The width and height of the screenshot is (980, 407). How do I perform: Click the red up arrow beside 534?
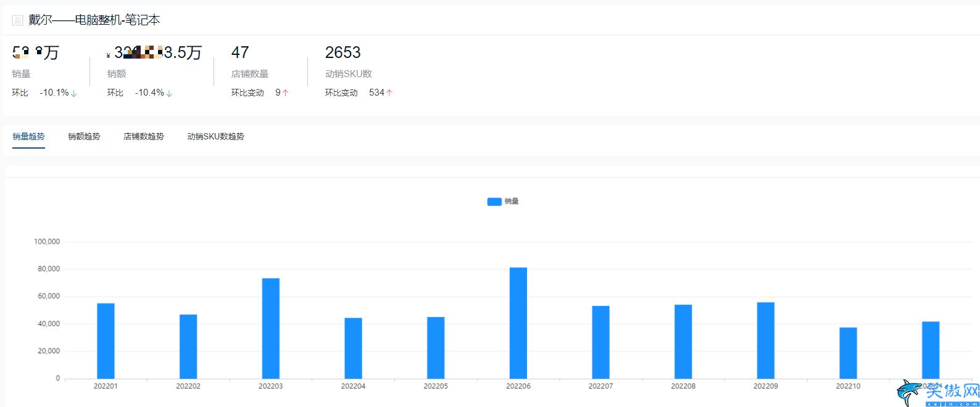pos(389,93)
